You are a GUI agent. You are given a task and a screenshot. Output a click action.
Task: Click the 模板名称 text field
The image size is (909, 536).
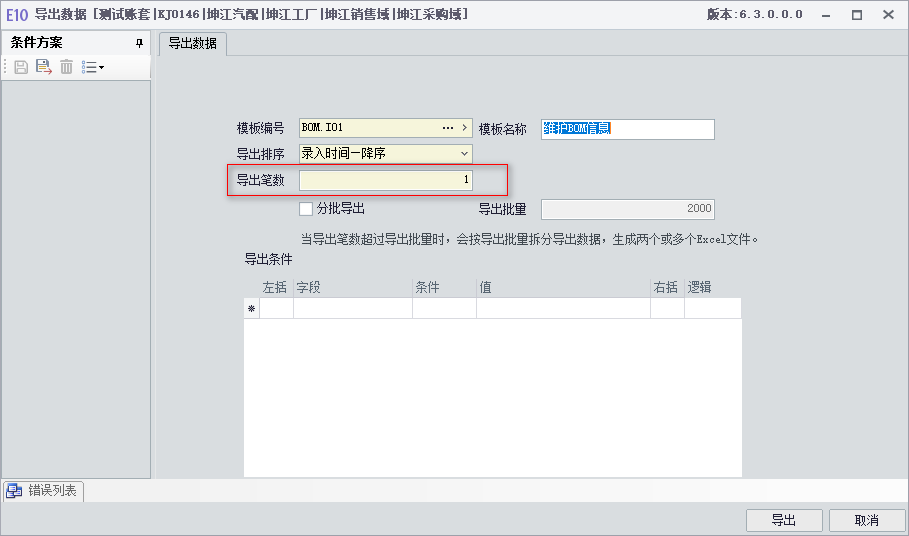[628, 129]
